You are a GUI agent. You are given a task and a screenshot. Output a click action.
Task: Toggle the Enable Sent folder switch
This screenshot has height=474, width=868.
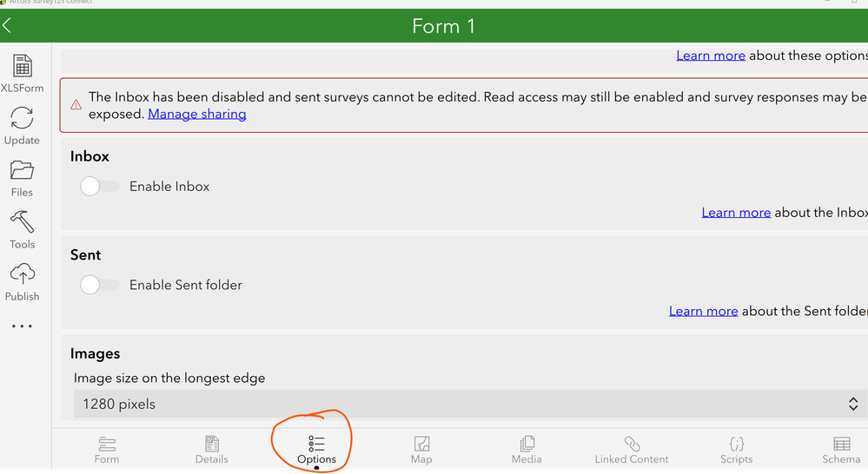point(99,285)
